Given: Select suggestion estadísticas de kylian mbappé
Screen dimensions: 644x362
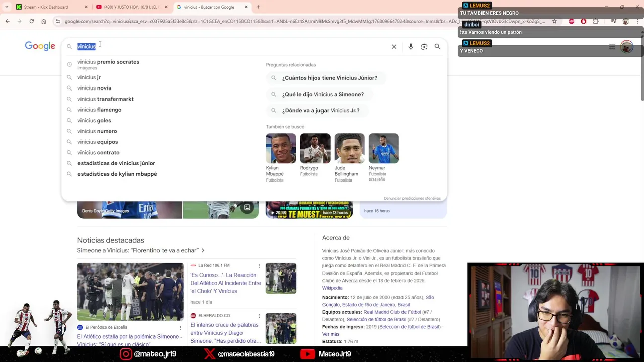Looking at the screenshot, I should click(117, 174).
